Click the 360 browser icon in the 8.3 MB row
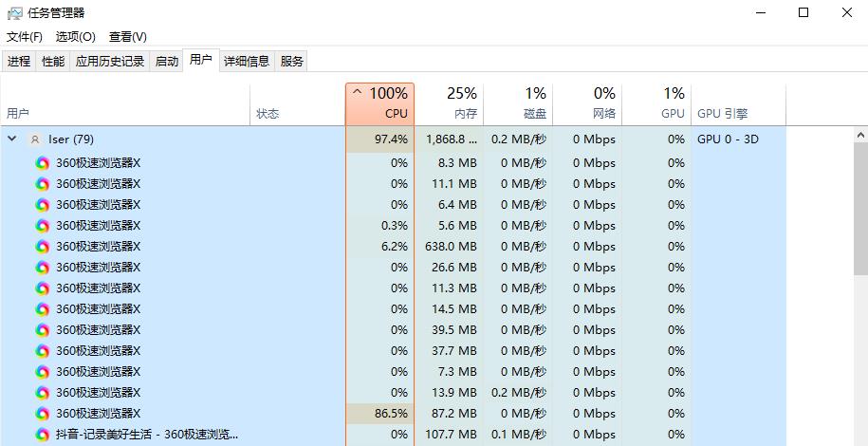The height and width of the screenshot is (446, 868). 42,163
